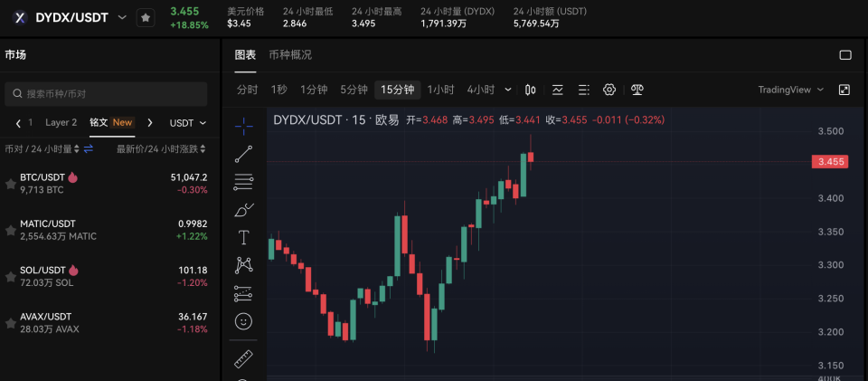The image size is (868, 381).
Task: Sort by 币对 / 24 小时量 column
Action: [x=42, y=149]
